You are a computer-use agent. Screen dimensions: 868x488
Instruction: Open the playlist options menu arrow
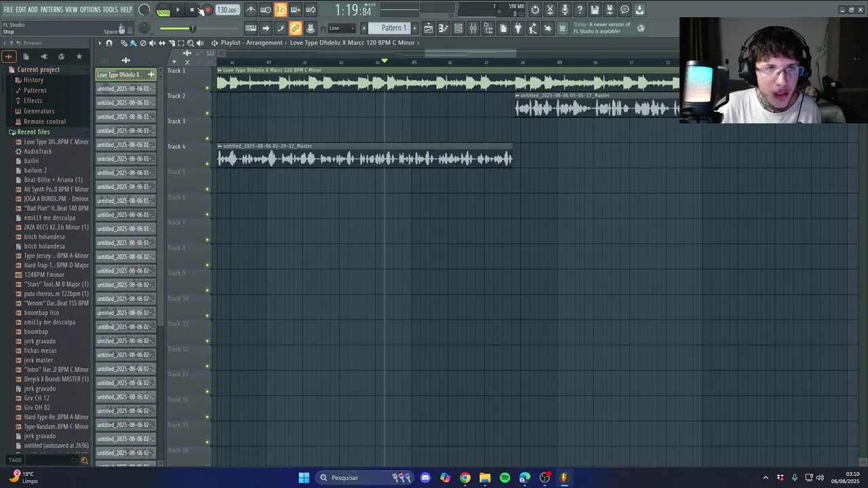coord(100,43)
